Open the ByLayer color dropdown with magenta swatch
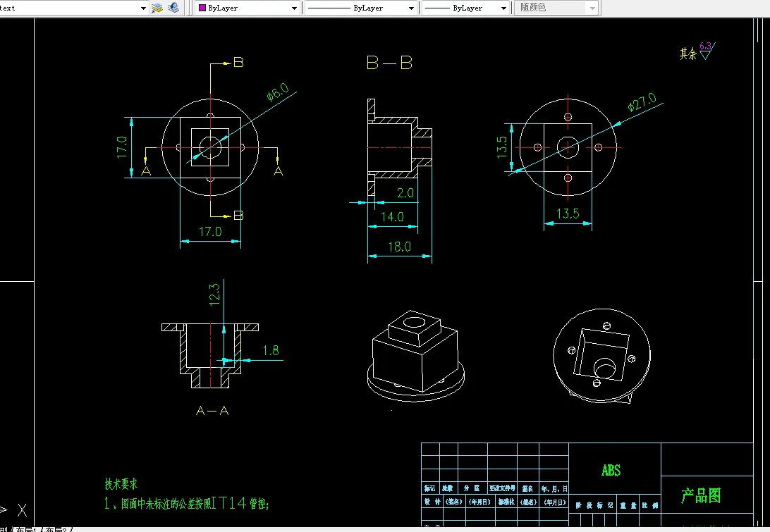 pos(248,8)
